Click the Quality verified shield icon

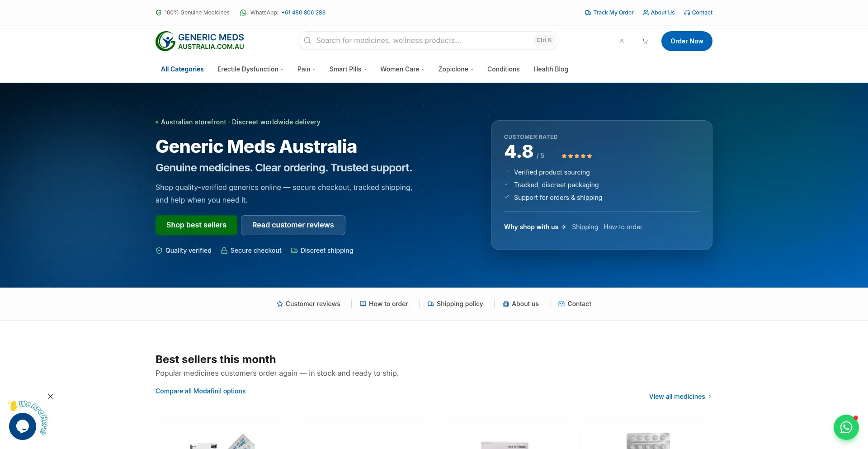(159, 250)
